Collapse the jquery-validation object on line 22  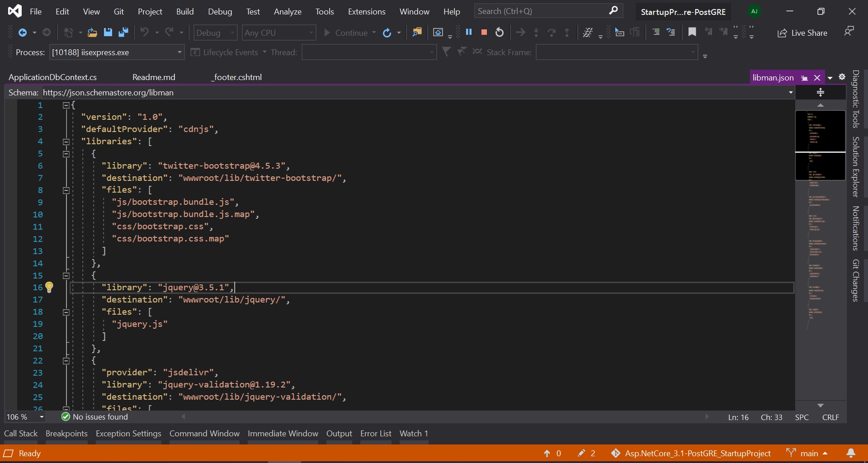[66, 361]
